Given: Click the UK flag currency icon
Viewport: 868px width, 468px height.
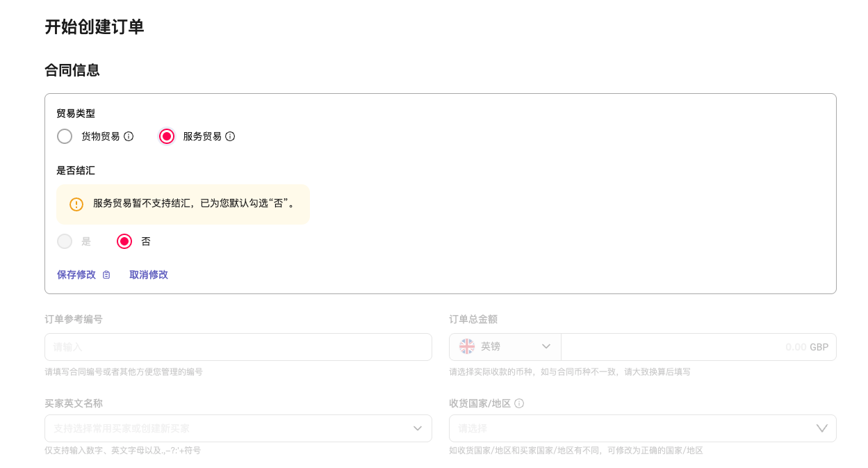Looking at the screenshot, I should [x=467, y=346].
